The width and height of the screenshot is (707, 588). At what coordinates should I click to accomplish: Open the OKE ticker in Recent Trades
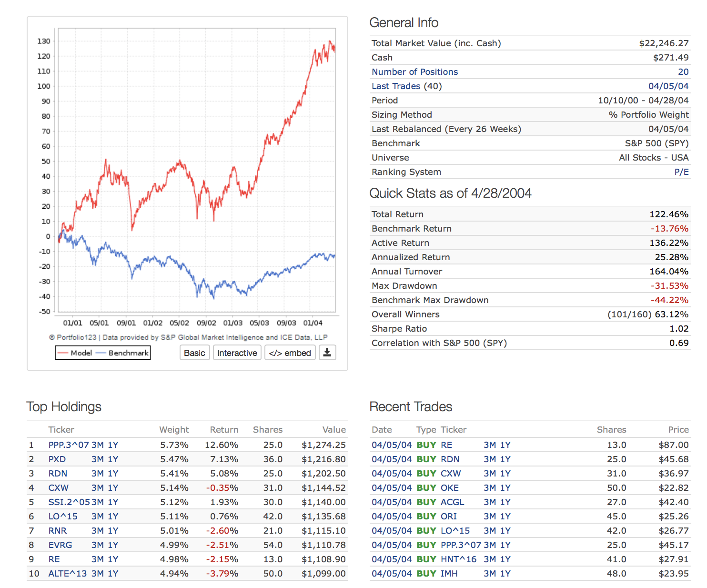(450, 488)
